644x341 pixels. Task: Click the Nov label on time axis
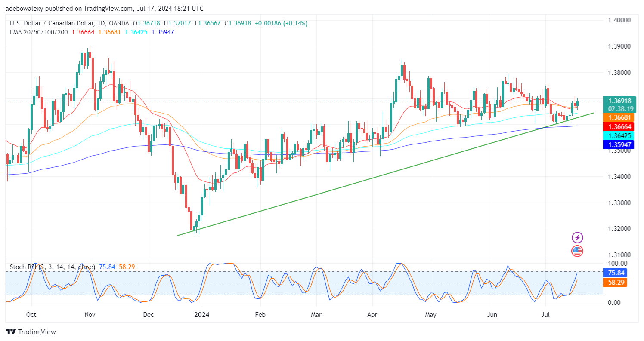[x=90, y=315]
